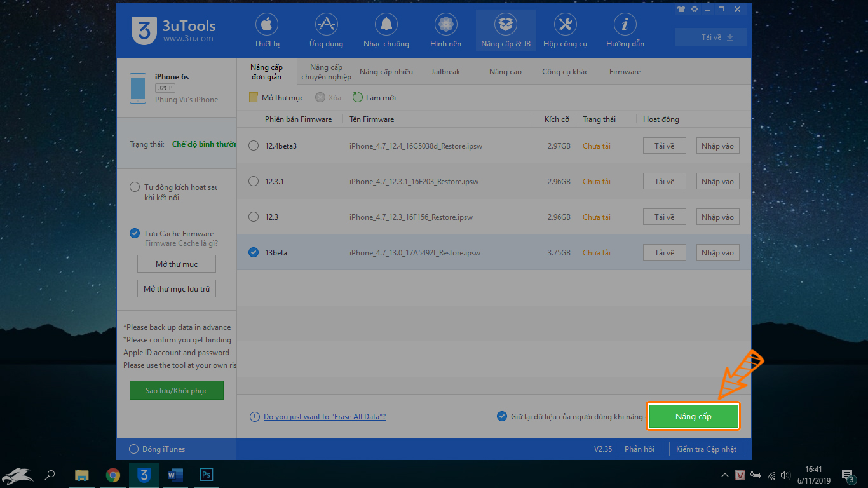Switch to Nâng cấp đơn giản tab
Image resolution: width=868 pixels, height=488 pixels.
(x=266, y=72)
